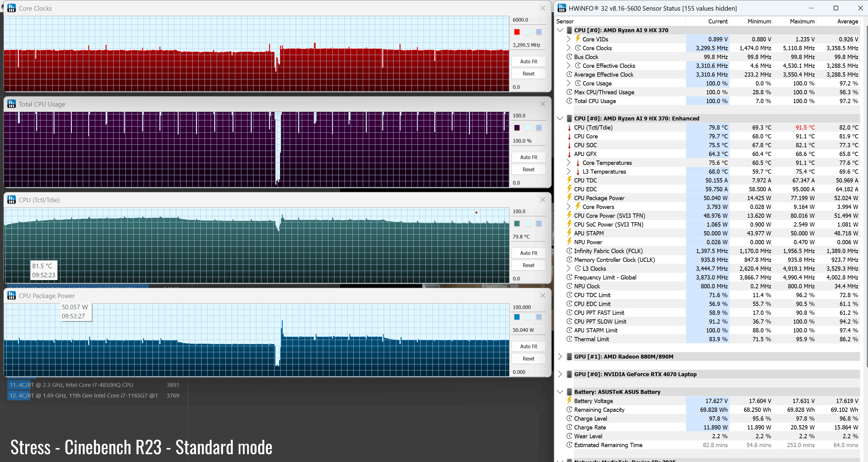Close the Total CPU Usage graph window
Viewport: 868px width, 462px height.
tap(542, 104)
